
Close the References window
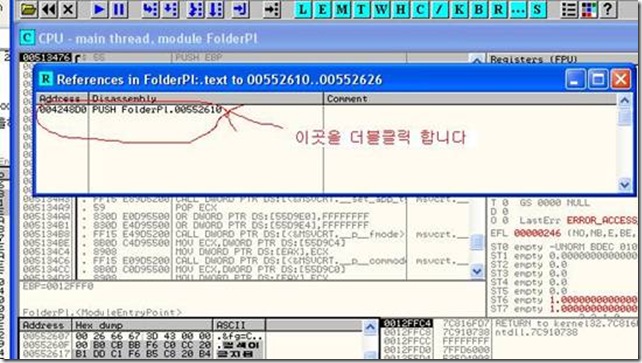621,79
